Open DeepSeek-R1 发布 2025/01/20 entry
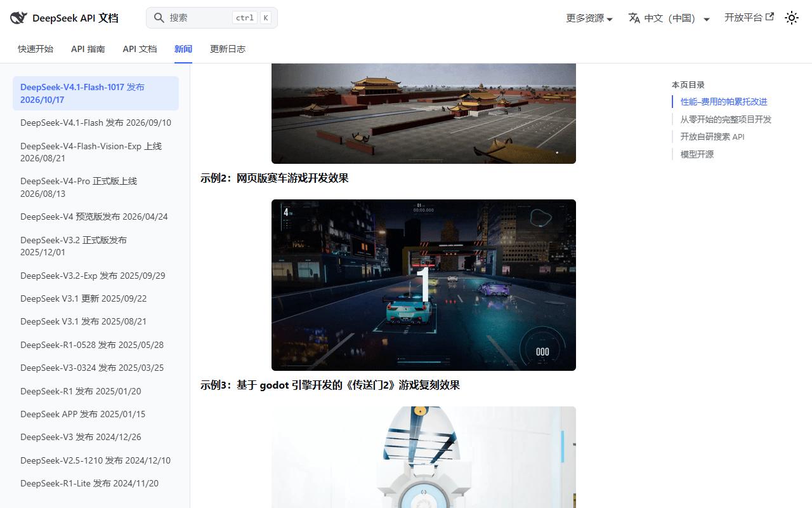Screen dimensions: 812x508 (96, 391)
